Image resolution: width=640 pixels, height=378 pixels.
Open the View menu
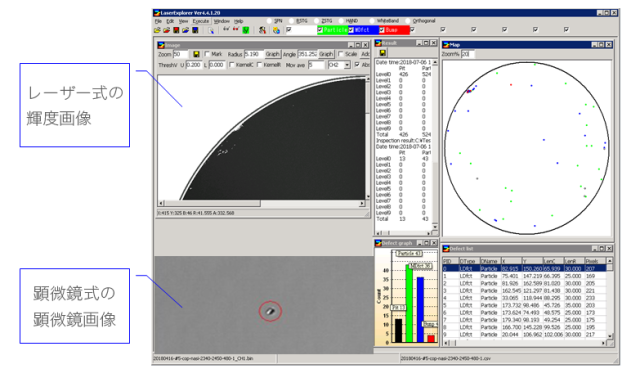(x=184, y=21)
